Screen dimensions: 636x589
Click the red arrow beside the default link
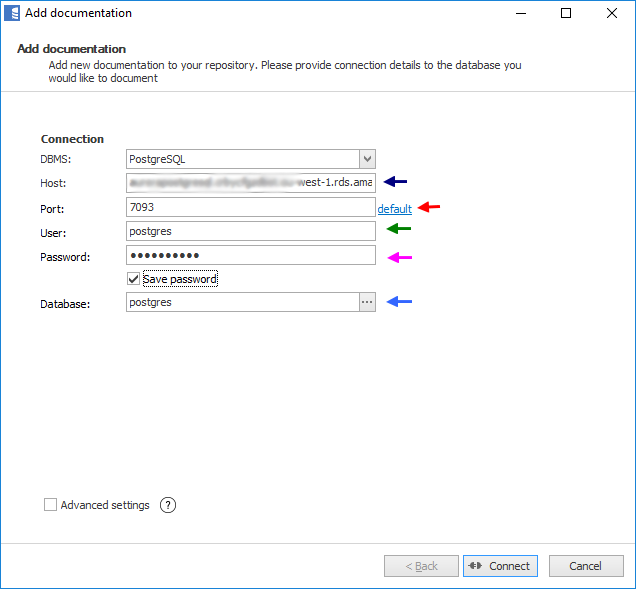pos(429,207)
